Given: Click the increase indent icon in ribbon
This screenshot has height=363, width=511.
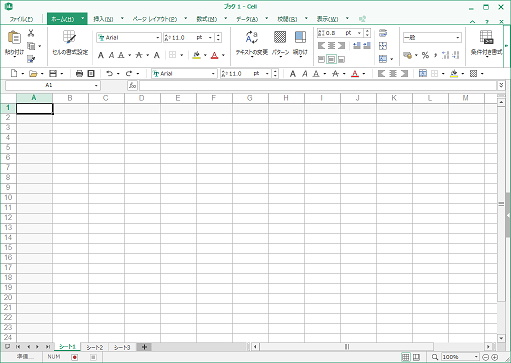Looking at the screenshot, I should click(x=367, y=46).
